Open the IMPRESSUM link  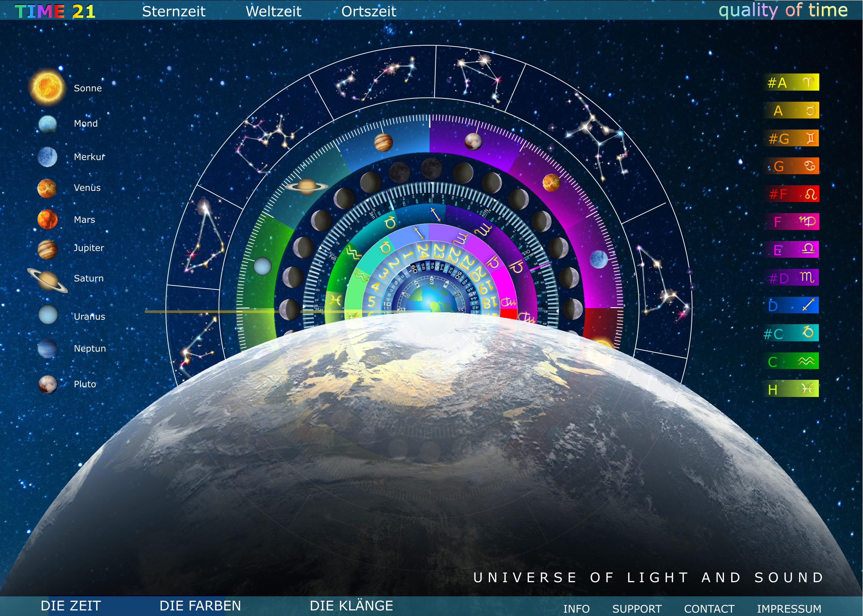point(789,609)
